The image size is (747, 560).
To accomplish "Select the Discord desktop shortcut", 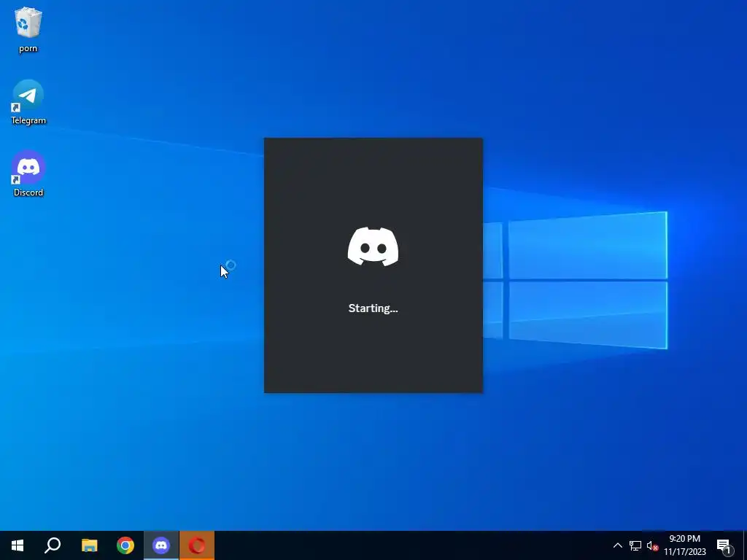I will 28,174.
